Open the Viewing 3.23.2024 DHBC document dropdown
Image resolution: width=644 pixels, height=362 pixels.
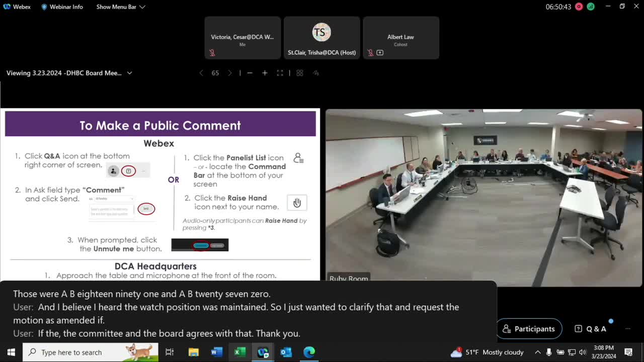[129, 73]
